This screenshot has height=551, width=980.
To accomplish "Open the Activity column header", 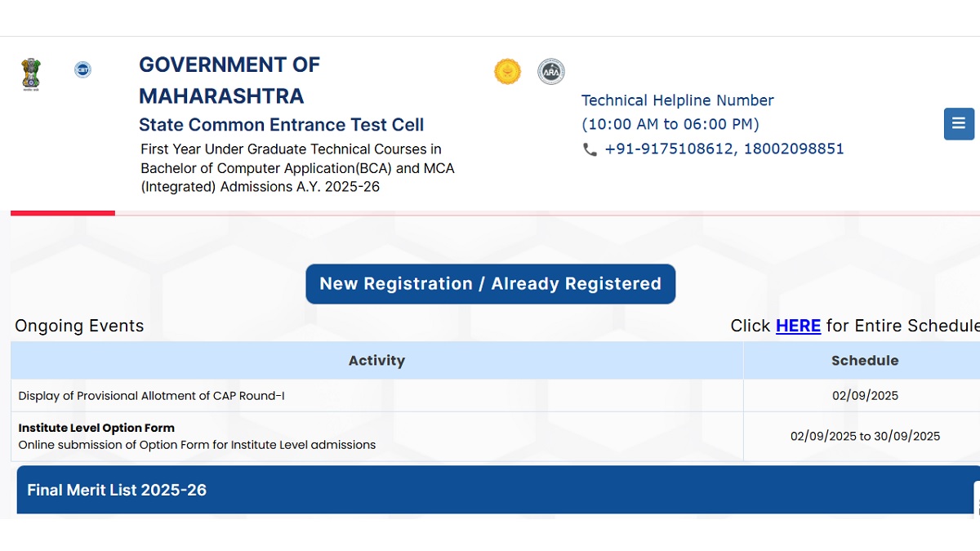I will tap(376, 360).
